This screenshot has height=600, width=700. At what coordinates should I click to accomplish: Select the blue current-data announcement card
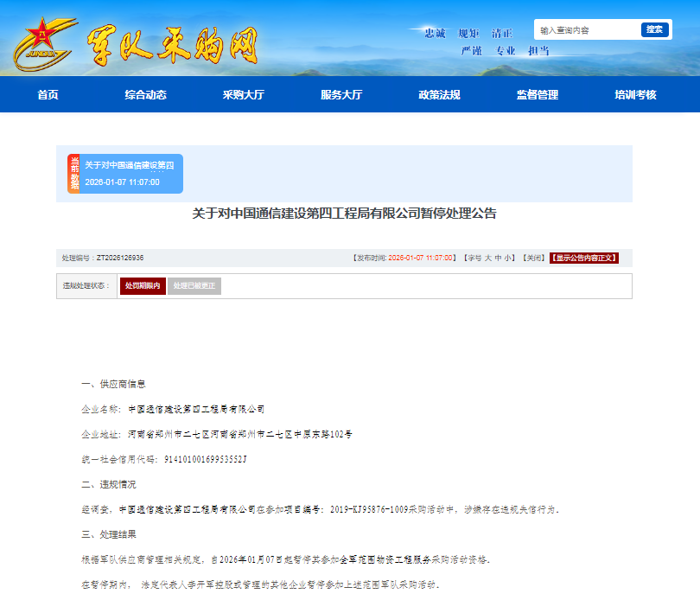tap(131, 174)
